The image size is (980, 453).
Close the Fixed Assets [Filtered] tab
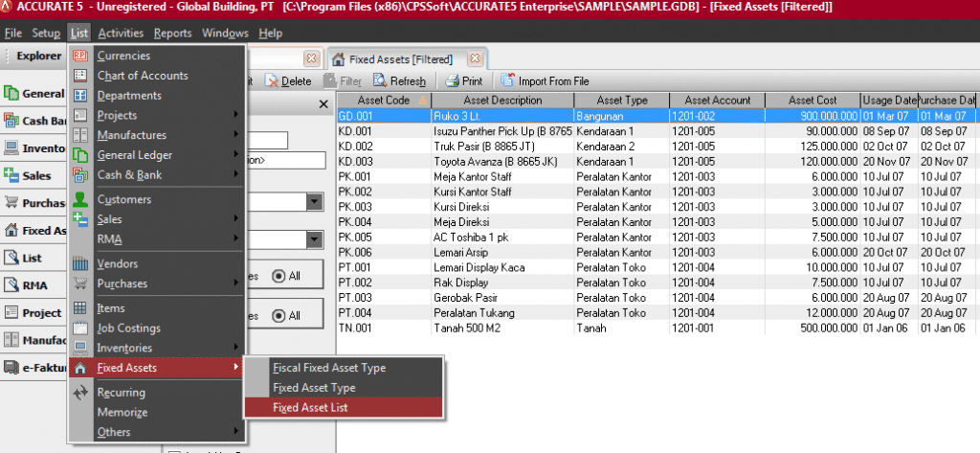pyautogui.click(x=475, y=58)
